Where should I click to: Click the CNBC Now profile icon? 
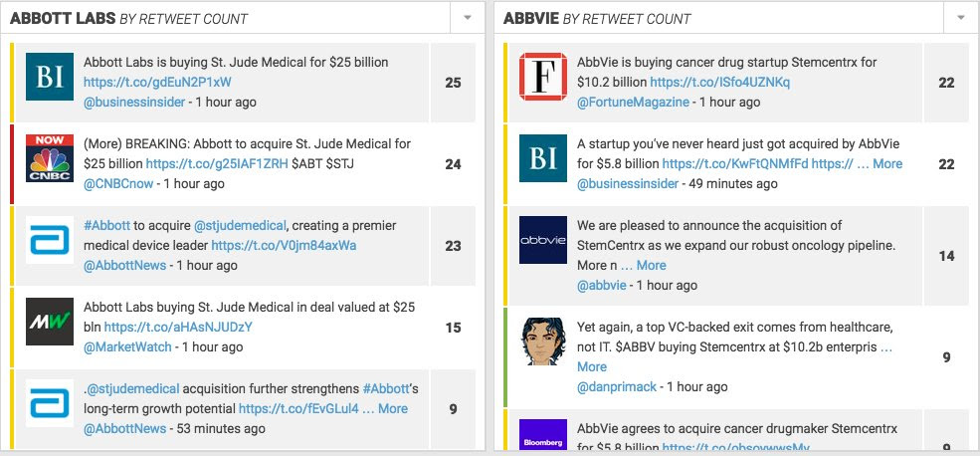[50, 157]
